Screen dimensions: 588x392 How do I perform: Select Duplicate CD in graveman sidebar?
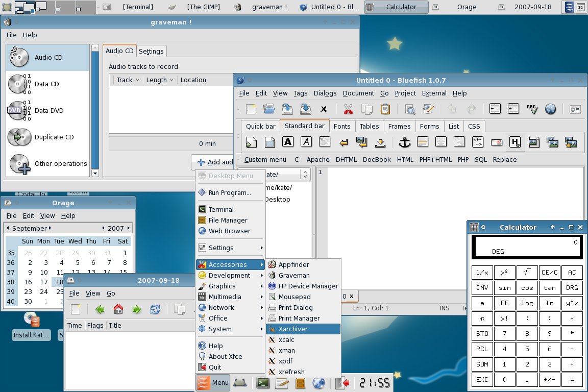pos(47,137)
